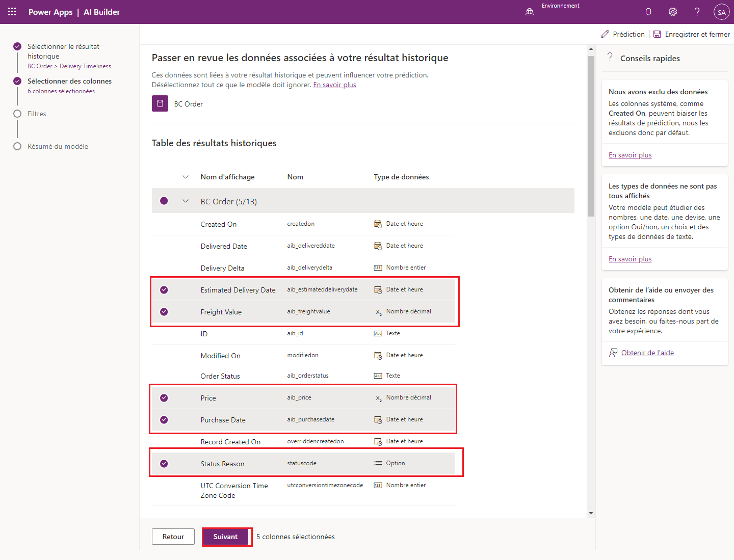Screen dimensions: 734x560
Task: Collapse all groups using header chevron
Action: (186, 177)
